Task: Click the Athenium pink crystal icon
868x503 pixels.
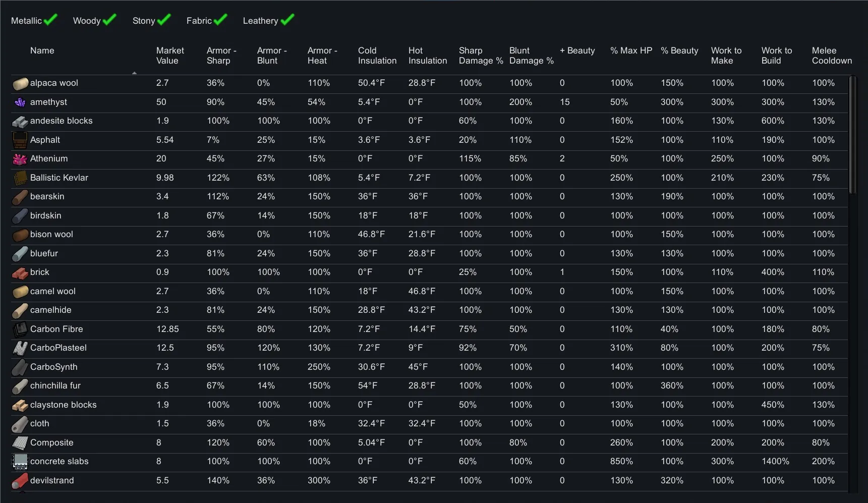Action: [20, 159]
